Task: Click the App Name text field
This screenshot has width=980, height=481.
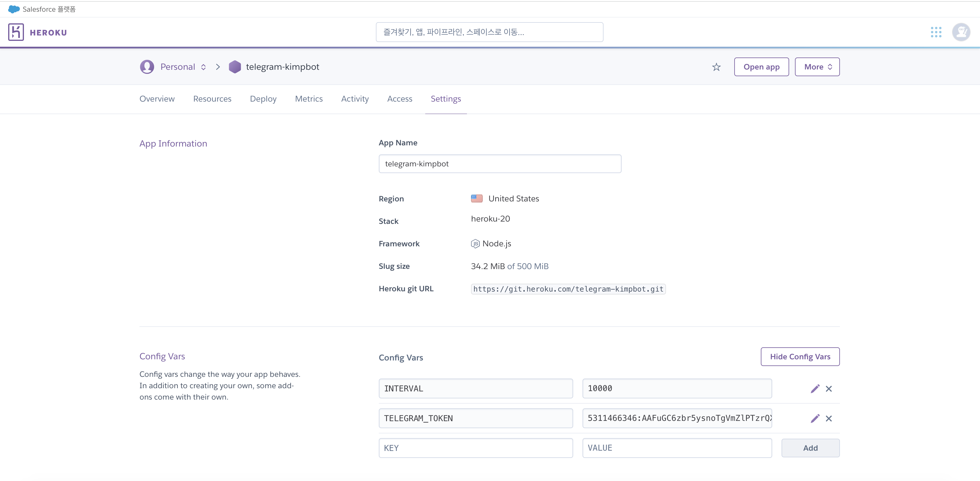Action: (500, 164)
